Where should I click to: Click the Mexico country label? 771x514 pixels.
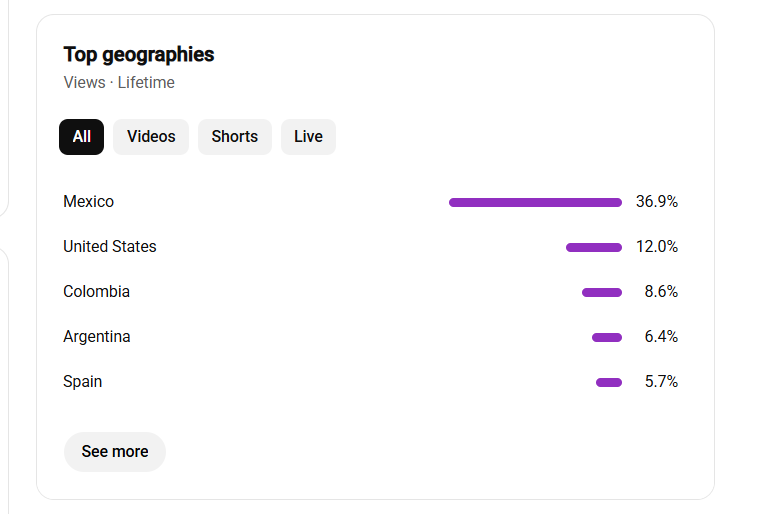click(89, 202)
